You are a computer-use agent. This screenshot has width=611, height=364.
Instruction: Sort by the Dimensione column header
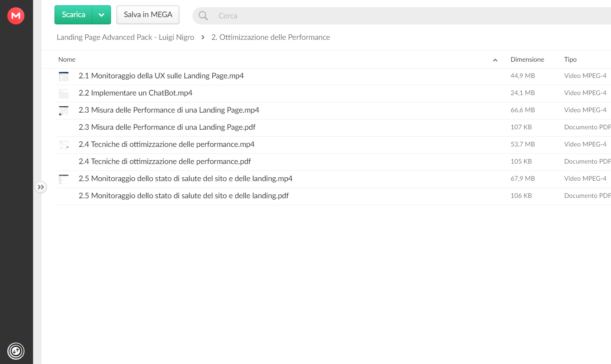coord(527,60)
